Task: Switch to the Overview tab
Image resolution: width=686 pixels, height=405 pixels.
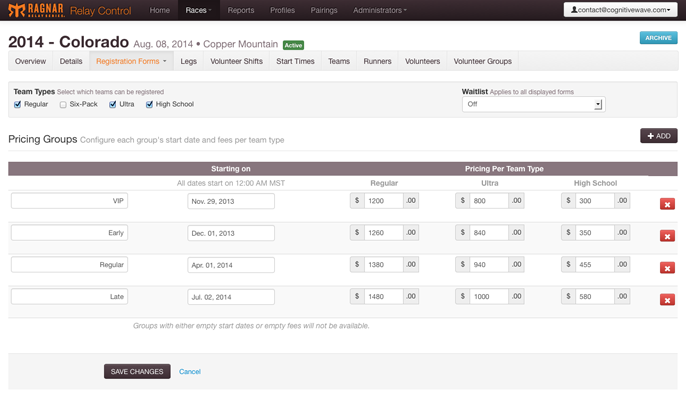Action: point(30,61)
